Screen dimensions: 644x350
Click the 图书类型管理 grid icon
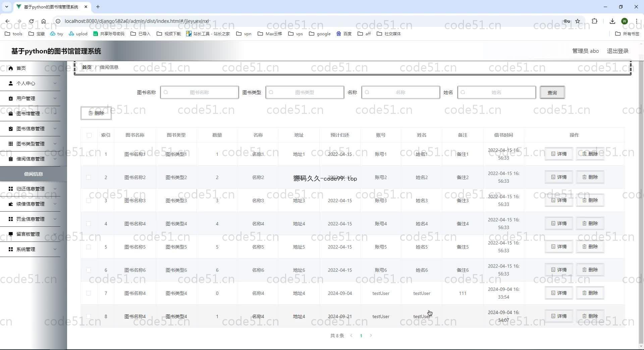(x=11, y=144)
